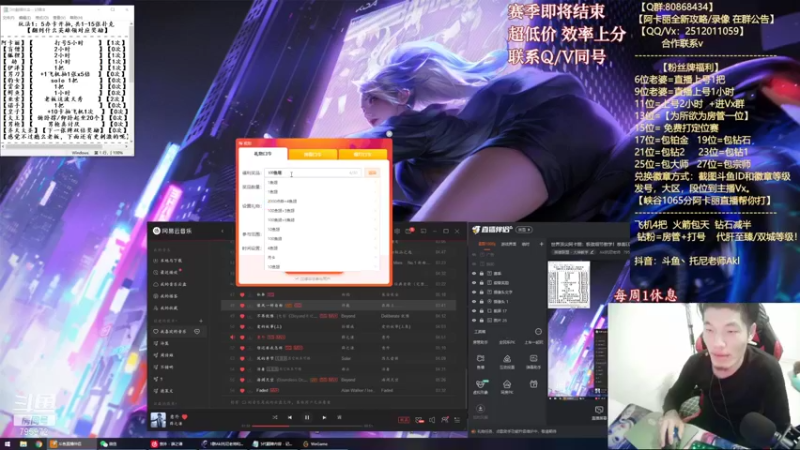Go back using NetEase header arrow
The width and height of the screenshot is (800, 450).
pos(222,231)
